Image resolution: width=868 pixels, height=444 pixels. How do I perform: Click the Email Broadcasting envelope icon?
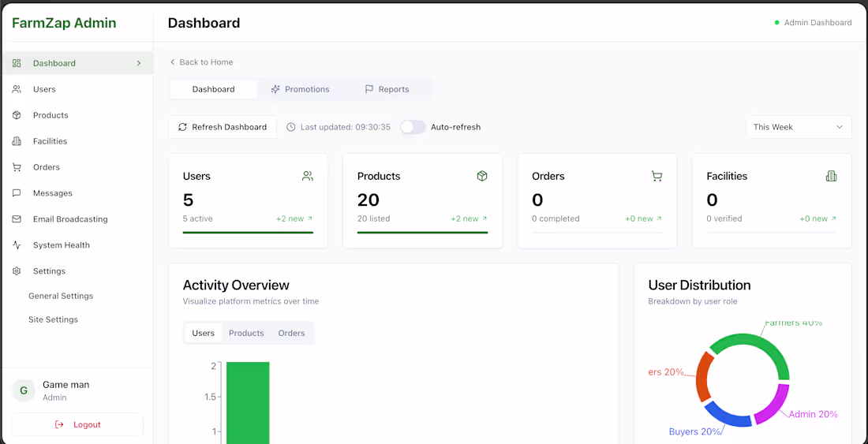(x=17, y=219)
